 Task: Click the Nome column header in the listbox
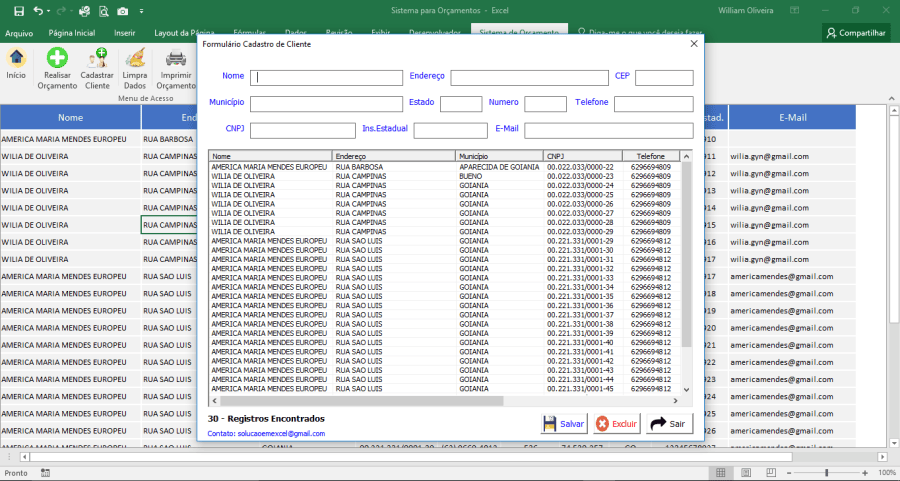pyautogui.click(x=271, y=156)
